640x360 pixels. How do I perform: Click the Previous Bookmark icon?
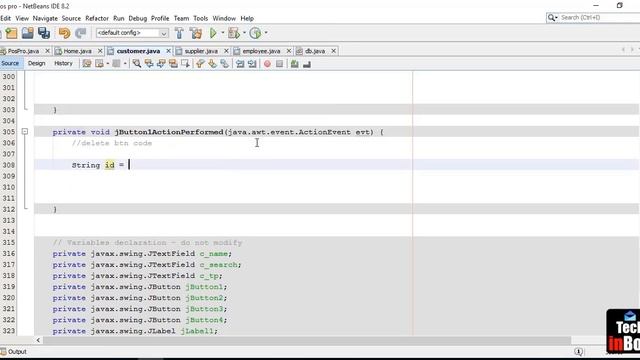pos(200,64)
